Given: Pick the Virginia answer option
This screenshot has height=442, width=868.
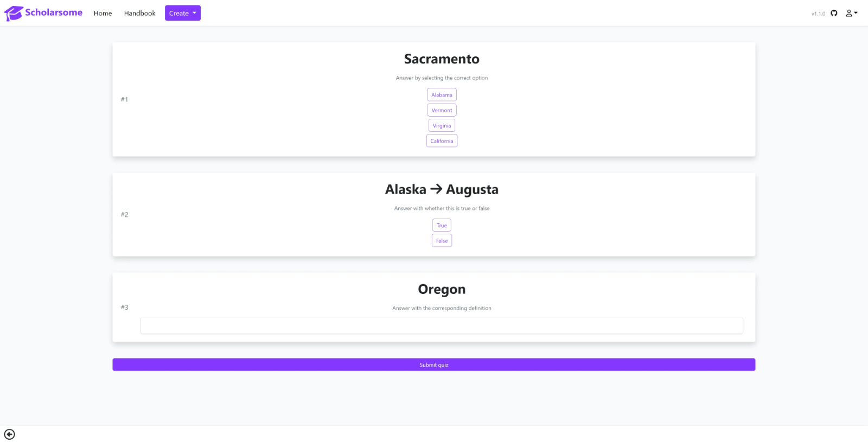Looking at the screenshot, I should tap(442, 126).
